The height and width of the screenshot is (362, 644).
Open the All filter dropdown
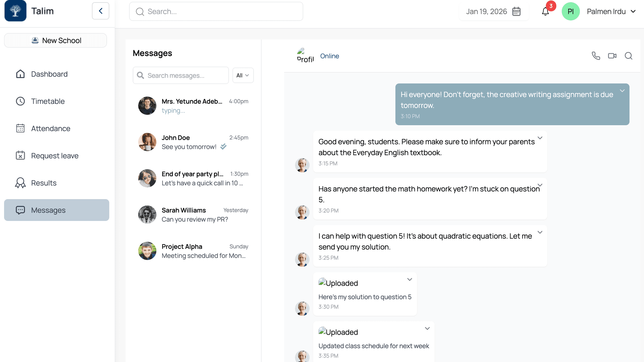click(x=243, y=75)
